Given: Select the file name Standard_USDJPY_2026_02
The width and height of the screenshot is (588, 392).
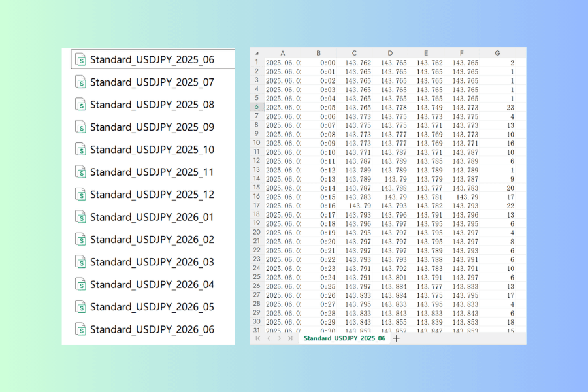Looking at the screenshot, I should pyautogui.click(x=152, y=240).
